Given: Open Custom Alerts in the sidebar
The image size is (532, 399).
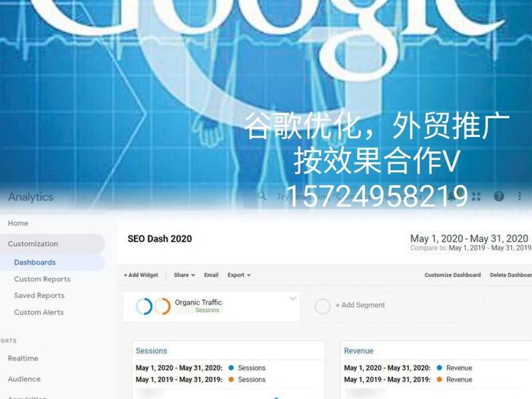Looking at the screenshot, I should click(x=39, y=312).
